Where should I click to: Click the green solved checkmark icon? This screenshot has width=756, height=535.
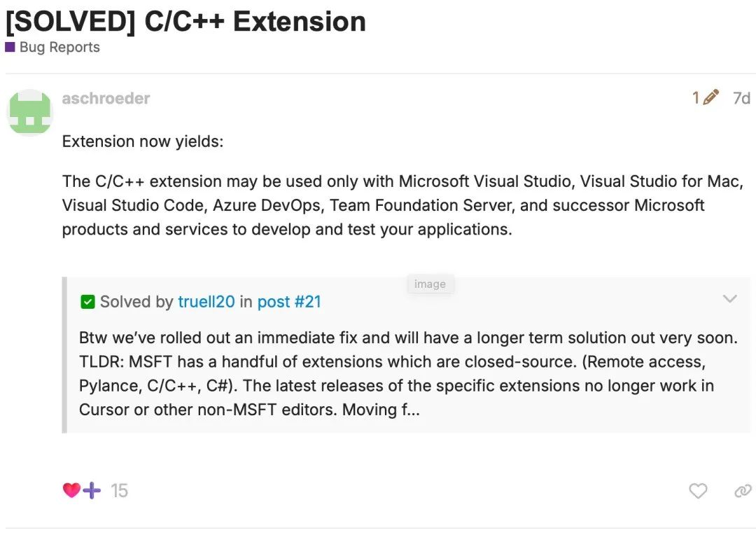pos(87,302)
